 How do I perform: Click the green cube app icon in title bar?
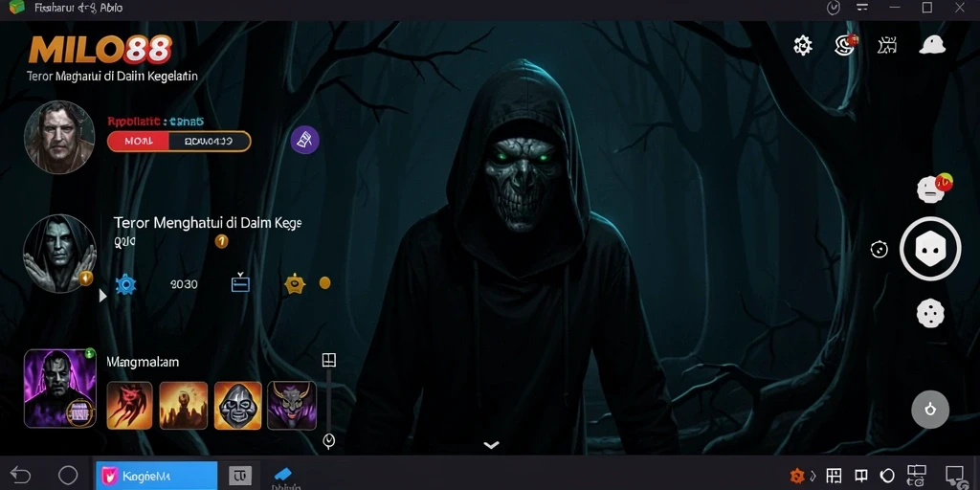(16, 8)
